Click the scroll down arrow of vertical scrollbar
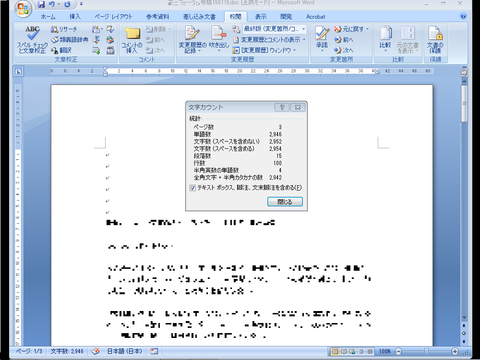This screenshot has width=480, height=360. click(464, 318)
